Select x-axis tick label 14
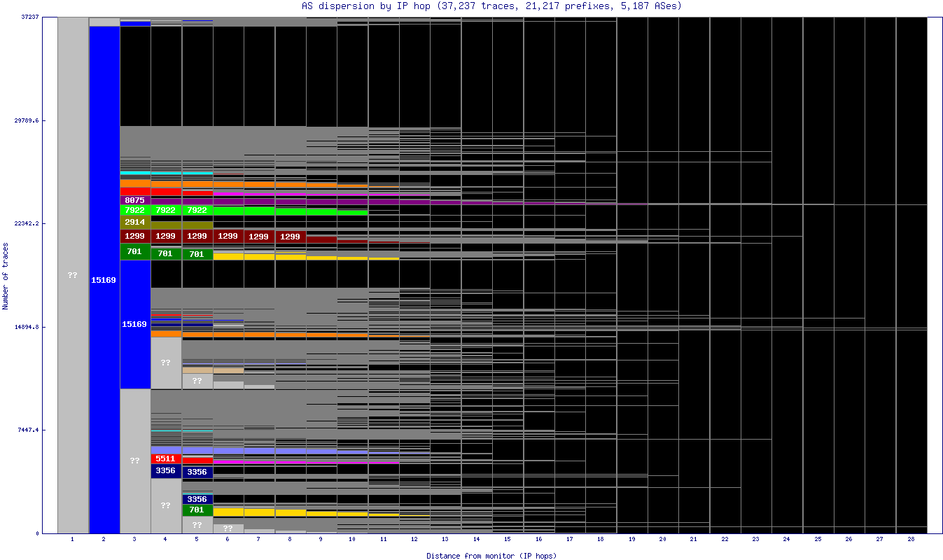The height and width of the screenshot is (560, 943). 476,540
